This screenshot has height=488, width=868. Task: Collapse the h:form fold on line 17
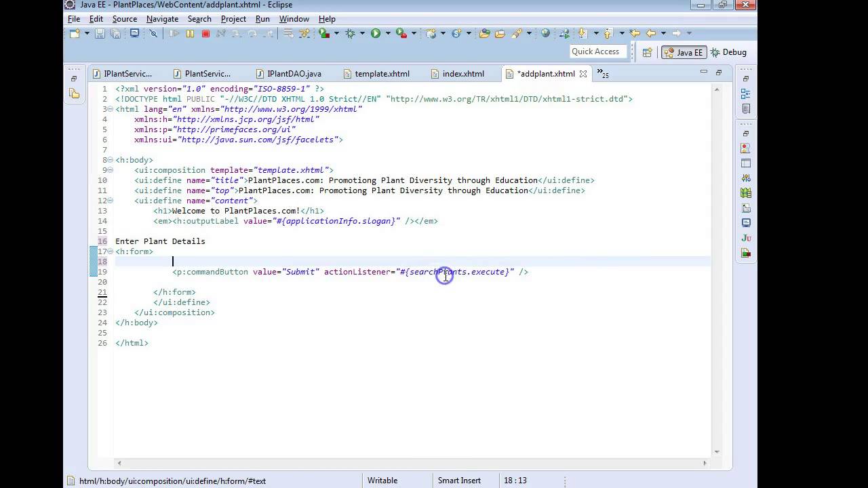(x=111, y=251)
